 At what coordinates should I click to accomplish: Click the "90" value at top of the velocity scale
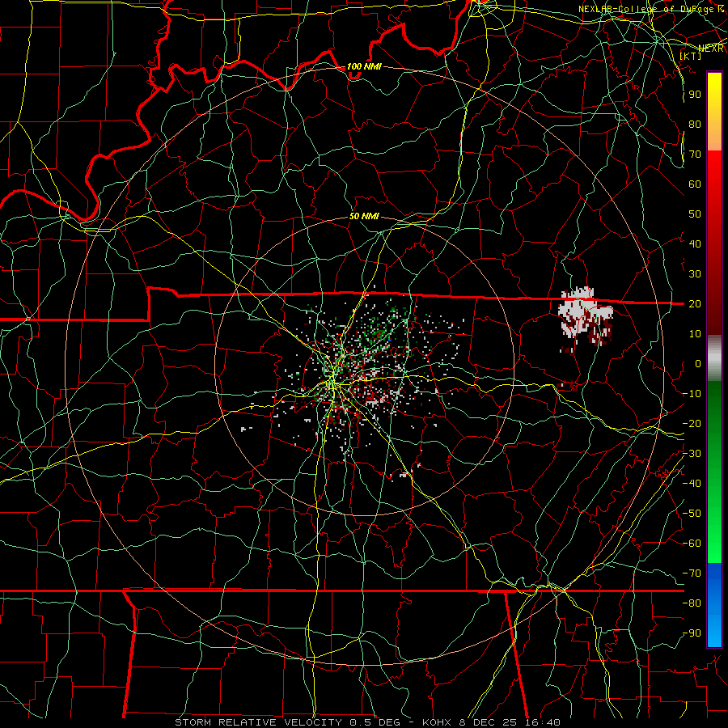[695, 95]
